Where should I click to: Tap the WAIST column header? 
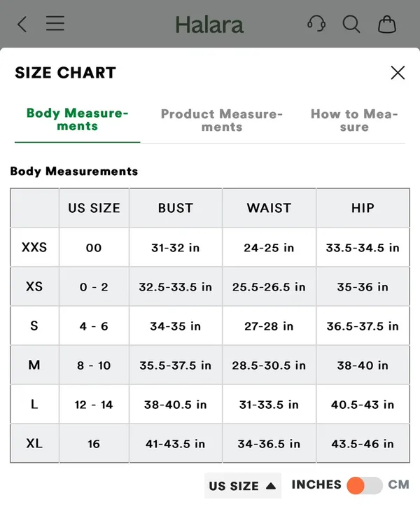pos(269,208)
